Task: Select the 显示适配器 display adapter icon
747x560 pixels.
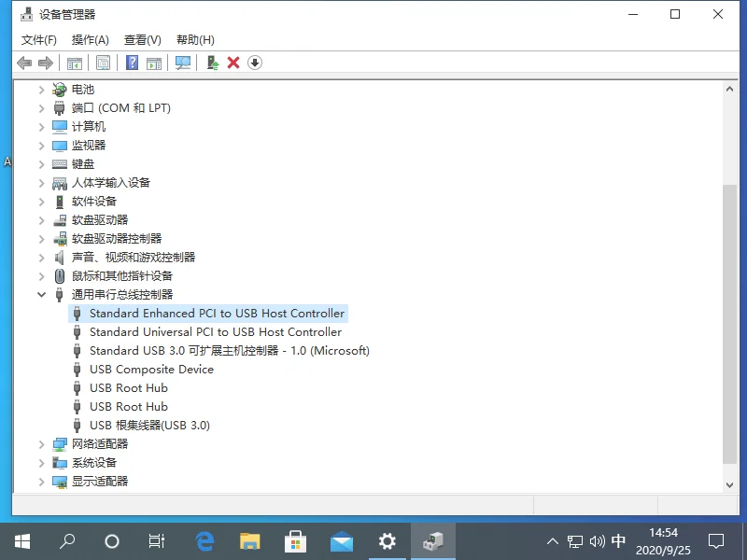Action: [x=60, y=482]
